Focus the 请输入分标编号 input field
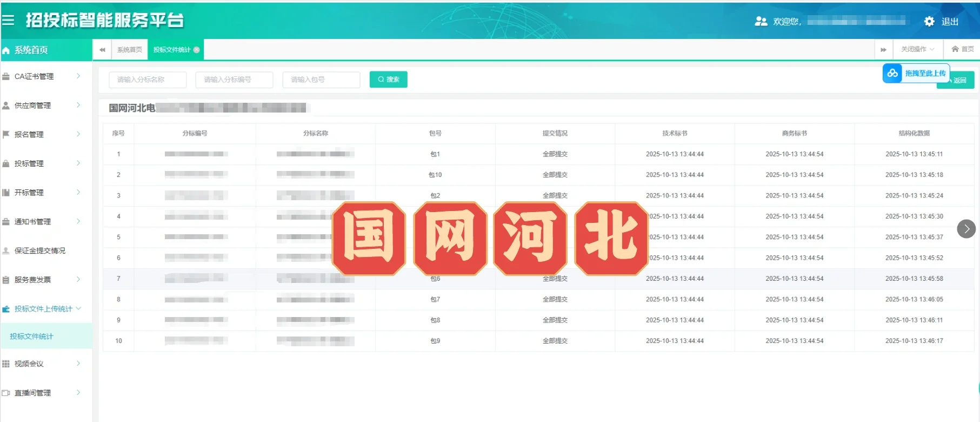This screenshot has height=422, width=980. tap(235, 80)
